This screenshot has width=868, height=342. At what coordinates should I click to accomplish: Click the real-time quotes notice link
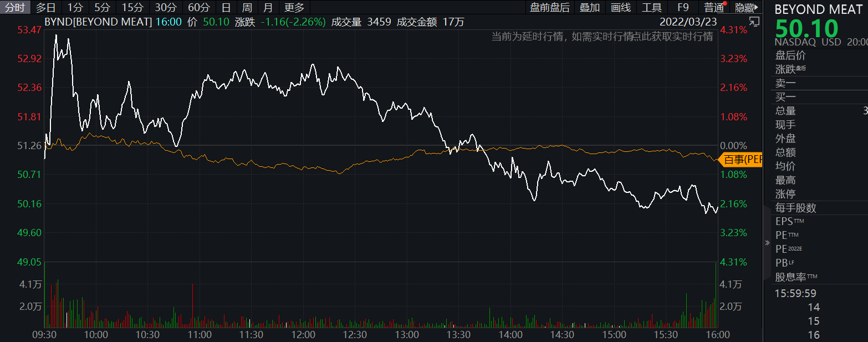(602, 37)
